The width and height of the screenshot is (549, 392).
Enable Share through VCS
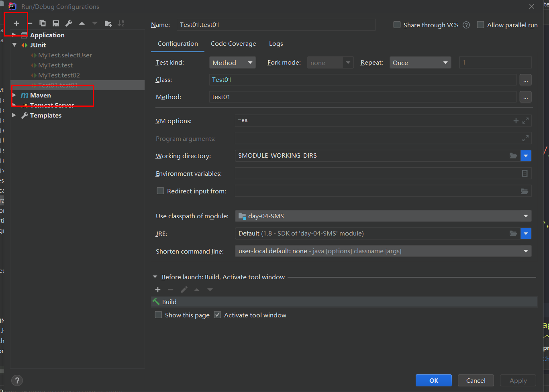tap(397, 24)
